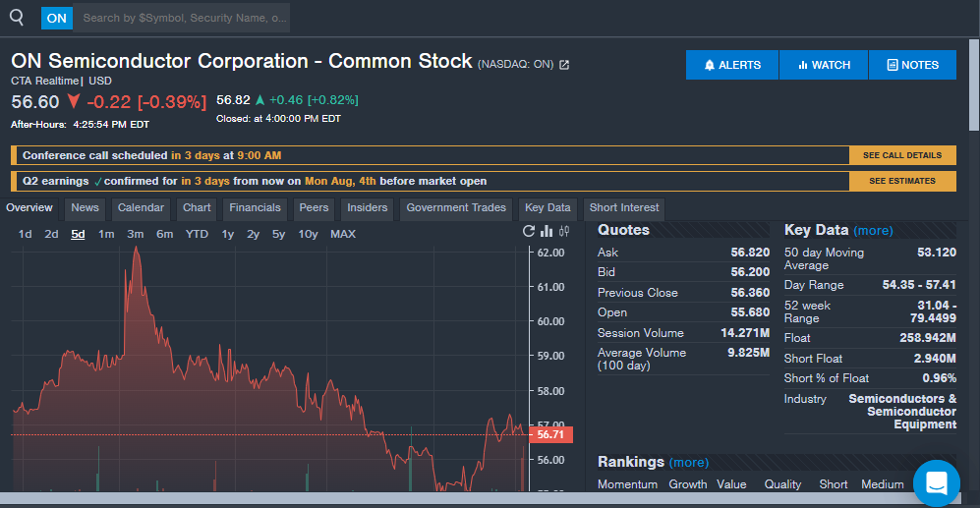Add stock using the WATCH button
The image size is (980, 508).
[824, 65]
